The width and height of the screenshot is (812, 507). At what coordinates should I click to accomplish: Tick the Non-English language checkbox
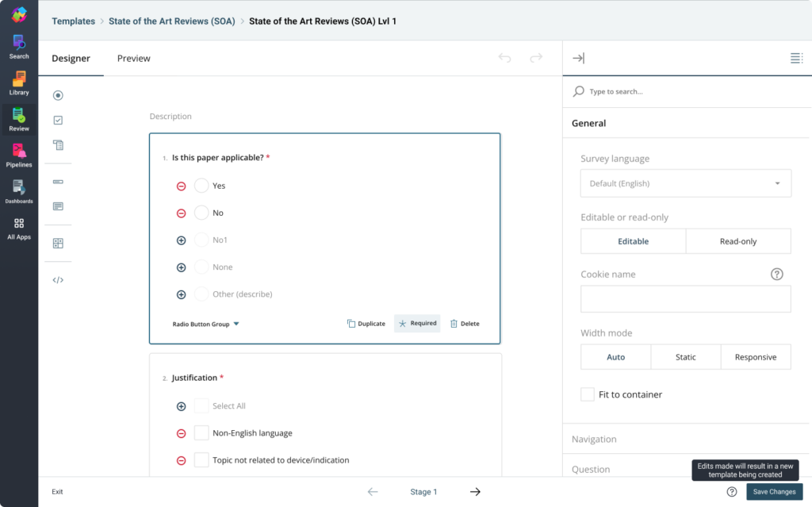point(201,433)
